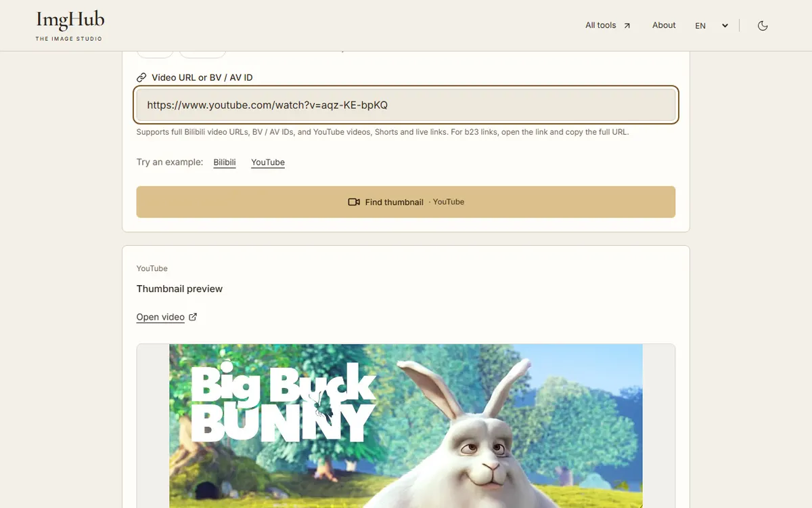Try the YouTube example link

(268, 163)
